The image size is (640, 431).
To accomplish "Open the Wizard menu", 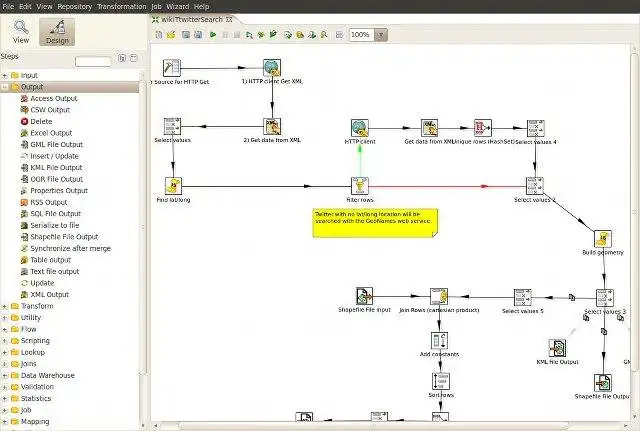I will click(x=178, y=7).
